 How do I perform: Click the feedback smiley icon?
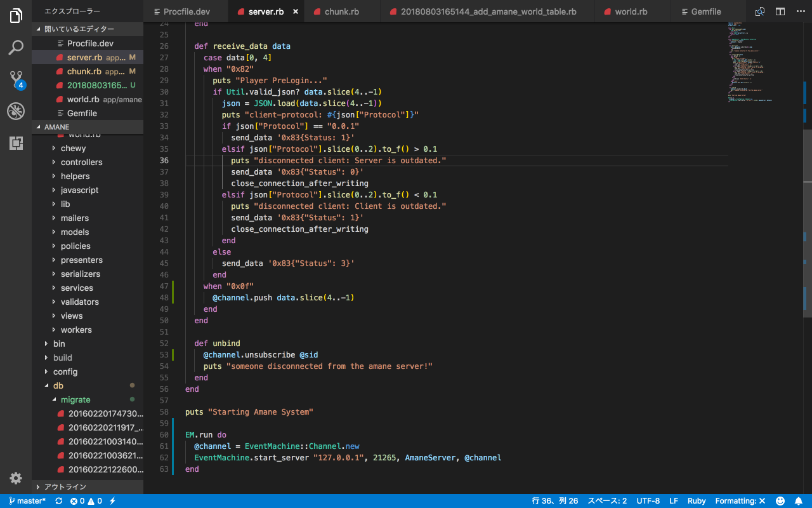780,501
